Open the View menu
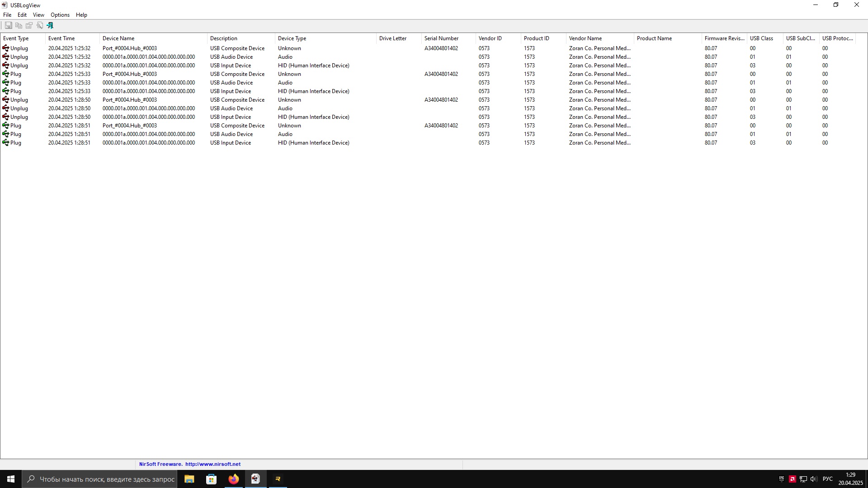The width and height of the screenshot is (868, 488). (38, 15)
